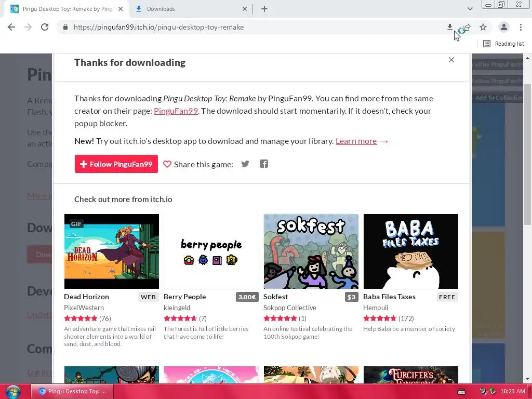The width and height of the screenshot is (532, 399).
Task: Click the on-screen keyboard tray icon
Action: point(461,392)
